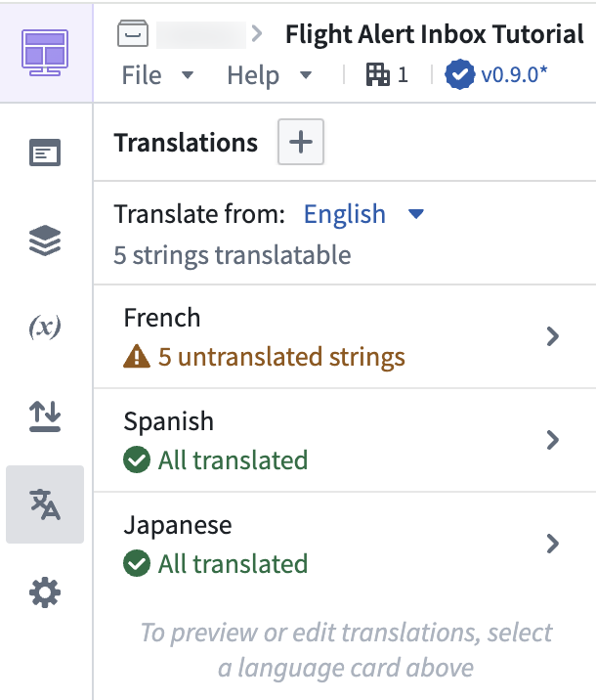Expand the Japanese language card chevron
596x700 pixels.
click(553, 544)
